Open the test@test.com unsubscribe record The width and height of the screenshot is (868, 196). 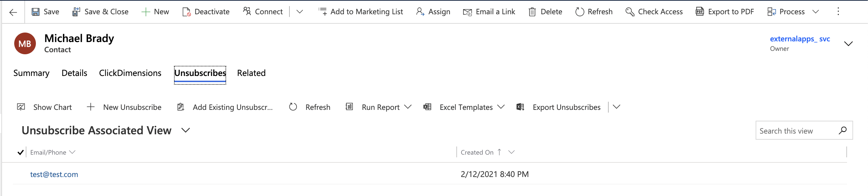[54, 174]
